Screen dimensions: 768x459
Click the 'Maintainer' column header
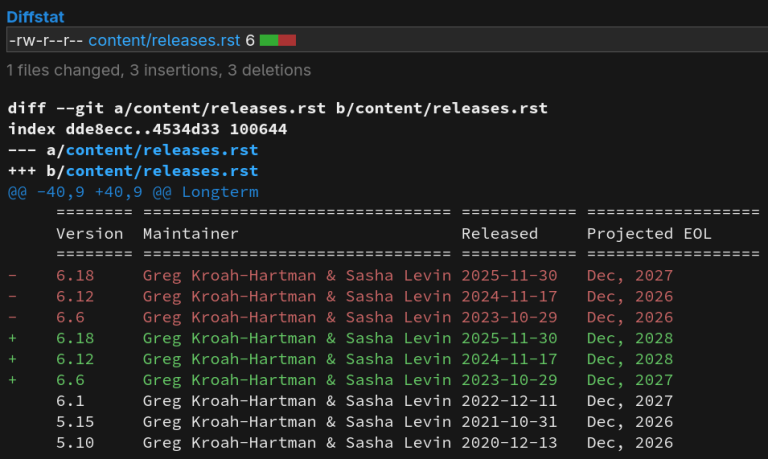pos(191,234)
